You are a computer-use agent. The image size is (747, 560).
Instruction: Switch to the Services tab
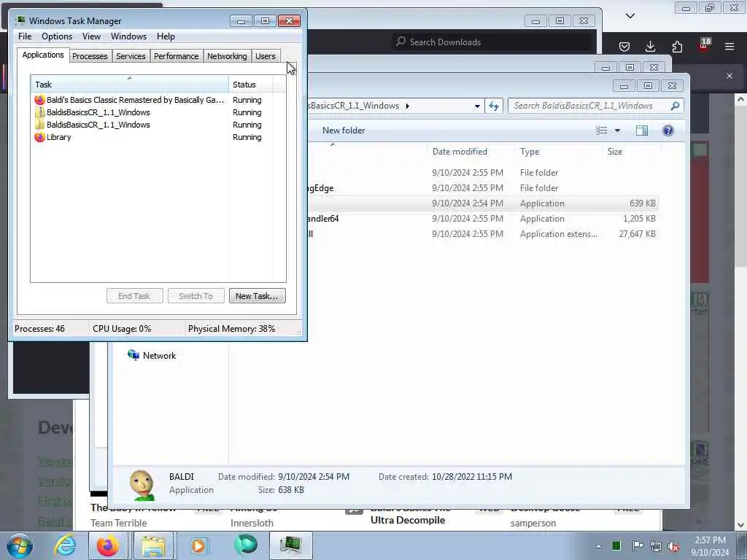[131, 56]
